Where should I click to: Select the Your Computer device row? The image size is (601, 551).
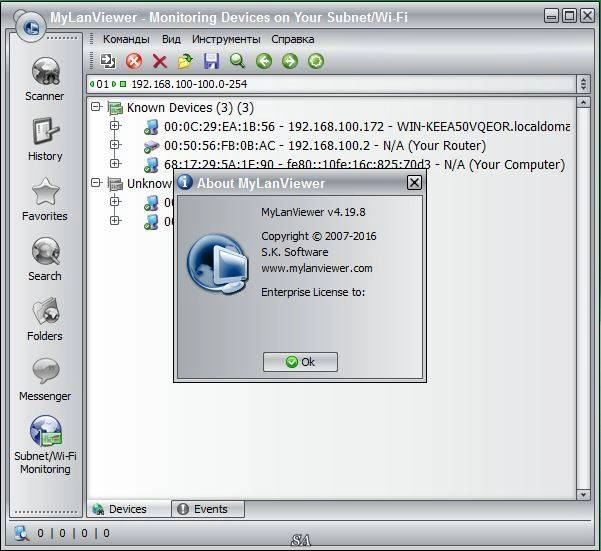coord(364,165)
